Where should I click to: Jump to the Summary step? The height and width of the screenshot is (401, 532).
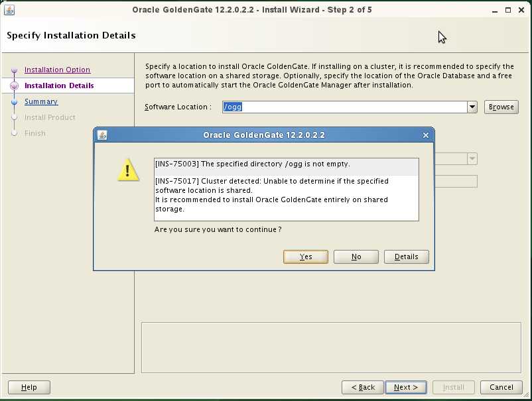point(41,101)
